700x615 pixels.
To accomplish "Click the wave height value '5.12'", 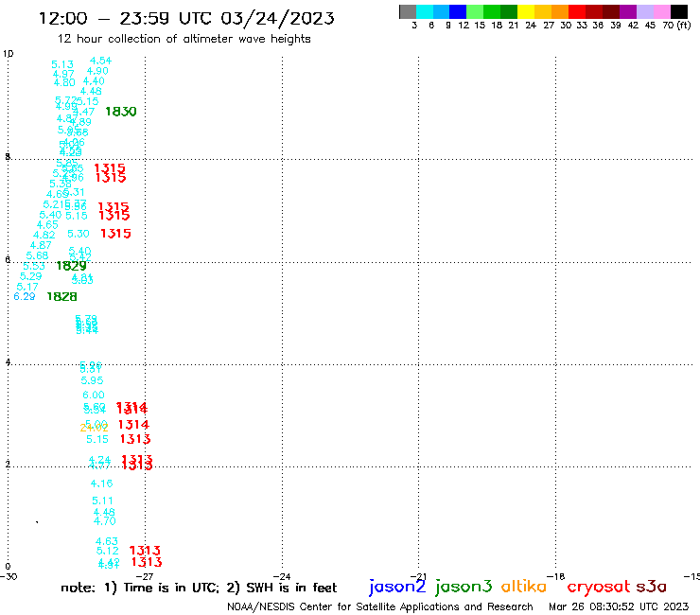I will 108,551.
